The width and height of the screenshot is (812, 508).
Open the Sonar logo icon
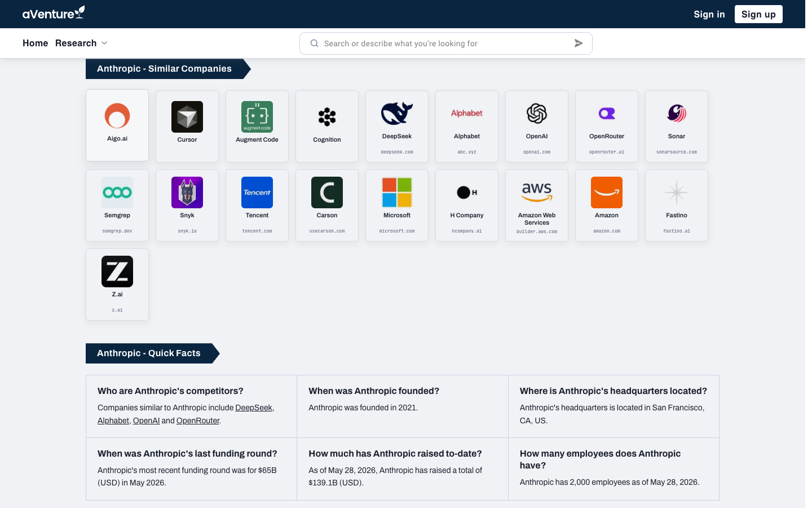coord(677,113)
